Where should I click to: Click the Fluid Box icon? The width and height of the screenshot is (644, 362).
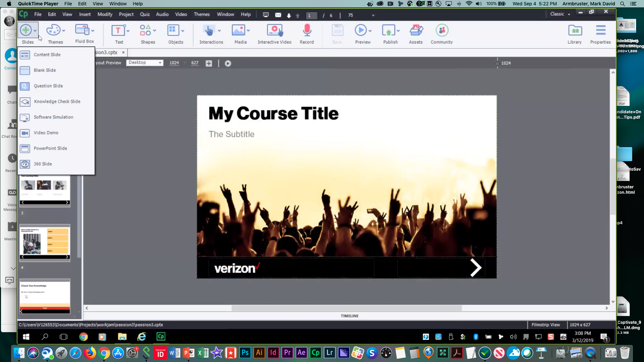tap(82, 30)
